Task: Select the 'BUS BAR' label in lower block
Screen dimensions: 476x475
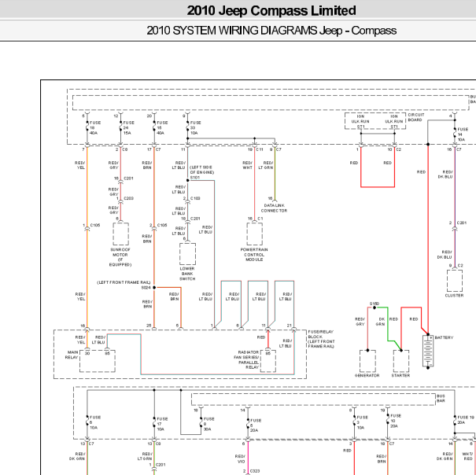Action: point(441,398)
